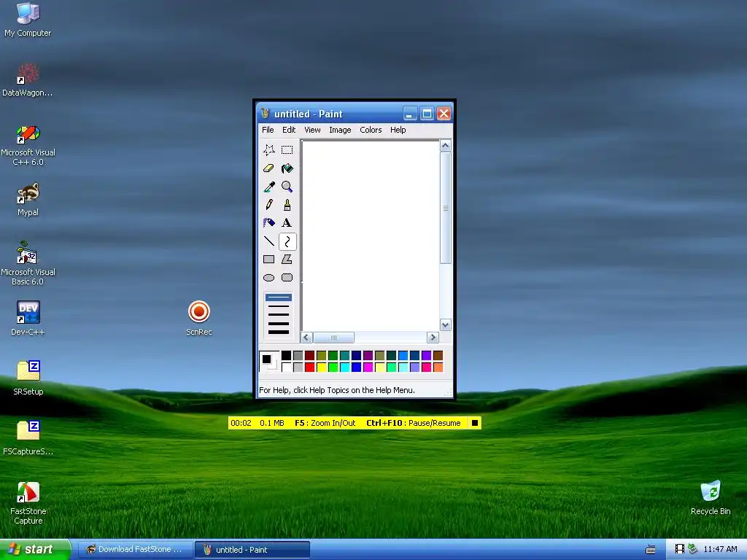Open the Colors menu

[371, 130]
